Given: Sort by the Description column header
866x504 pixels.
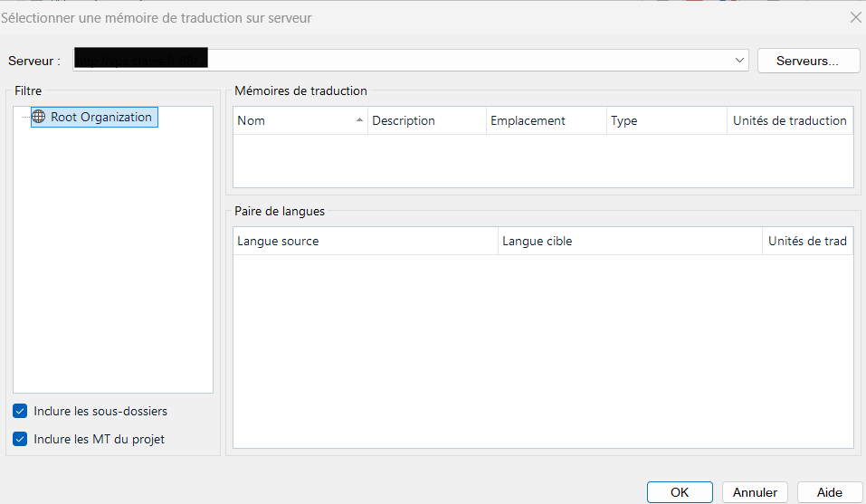Looking at the screenshot, I should coord(426,120).
